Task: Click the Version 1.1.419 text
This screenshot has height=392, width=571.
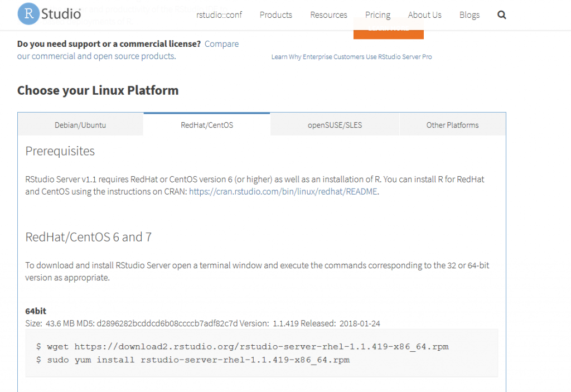Action: coord(269,323)
